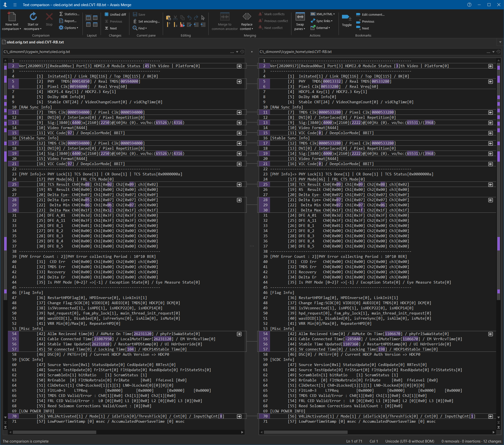Click left pane horizontal scrollbar thumb
The image size is (504, 445).
tap(54, 432)
